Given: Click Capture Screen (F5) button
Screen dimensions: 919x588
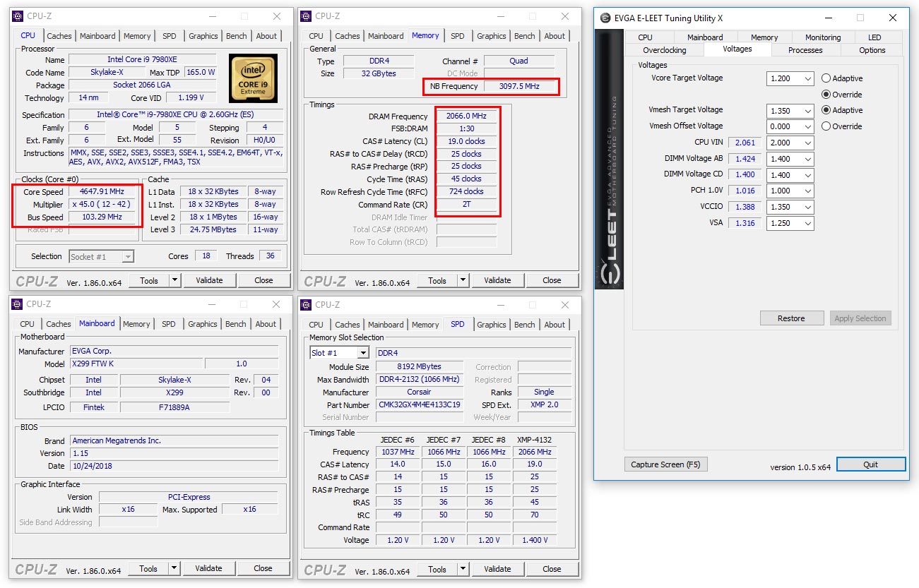Looking at the screenshot, I should pos(666,464).
